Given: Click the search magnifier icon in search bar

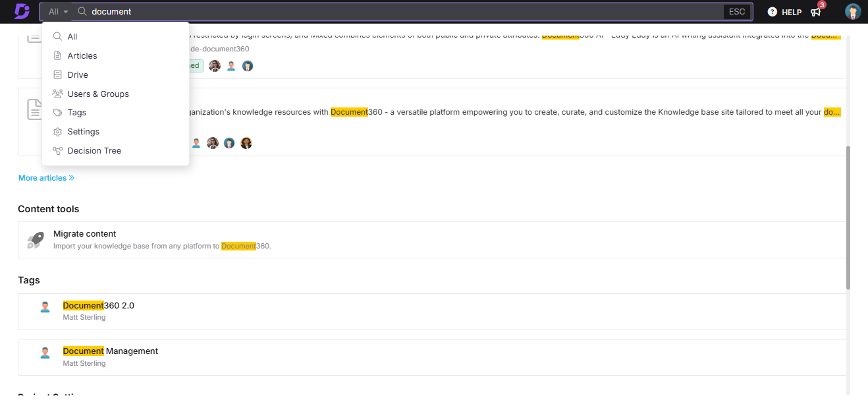Looking at the screenshot, I should [82, 11].
